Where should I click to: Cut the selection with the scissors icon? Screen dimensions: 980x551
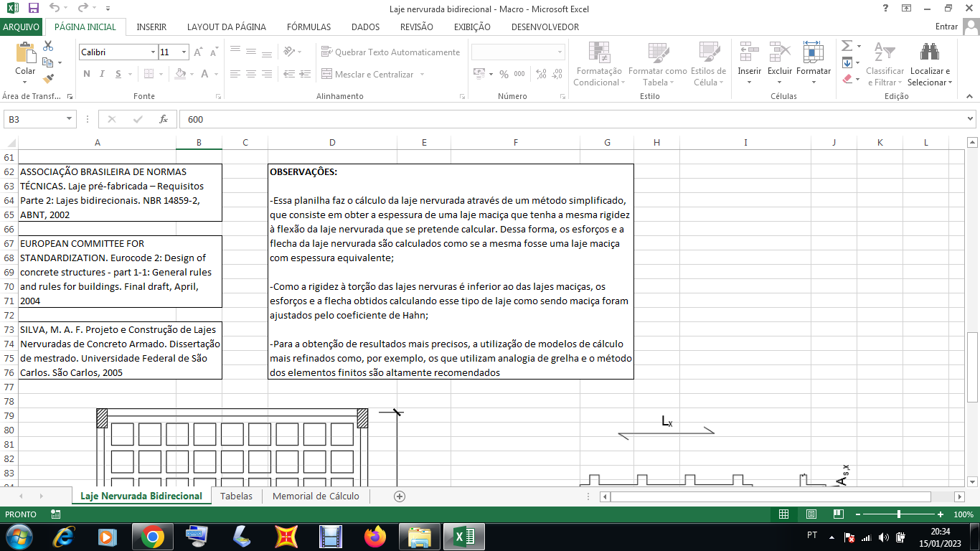pyautogui.click(x=48, y=46)
